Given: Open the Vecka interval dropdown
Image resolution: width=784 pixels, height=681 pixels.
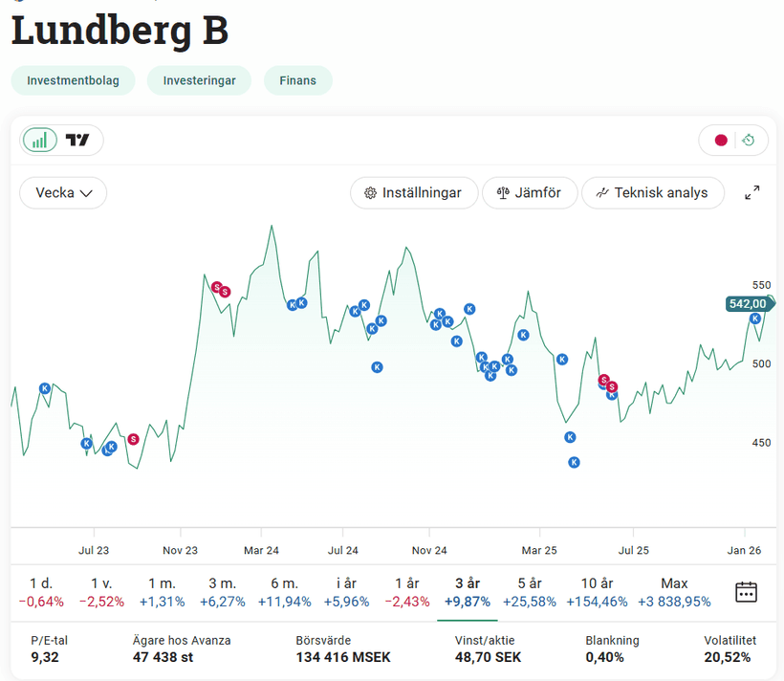Looking at the screenshot, I should pos(63,193).
